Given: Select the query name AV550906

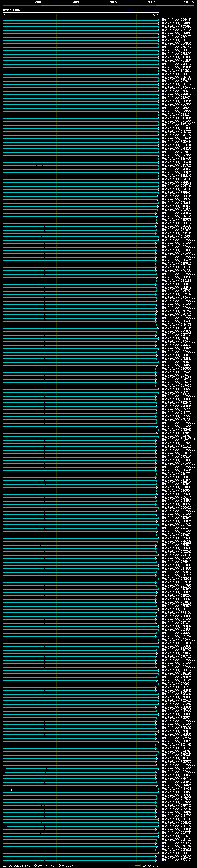Looking at the screenshot, I should pyautogui.click(x=11, y=10).
